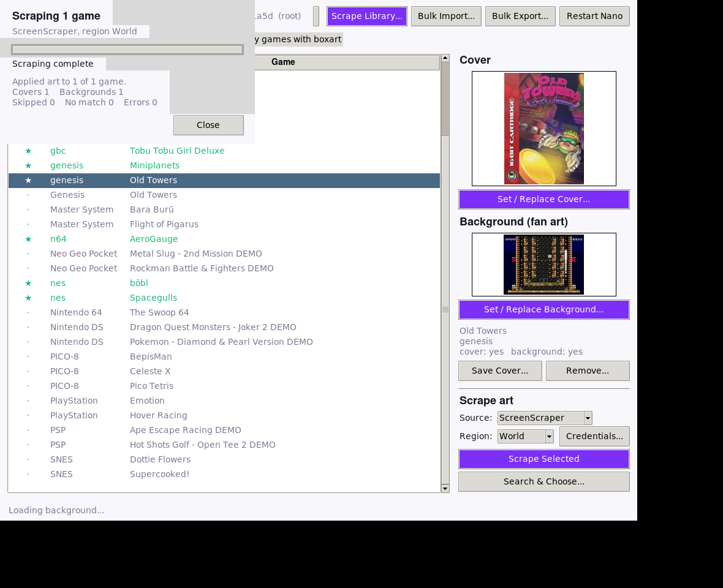The height and width of the screenshot is (588, 723).
Task: Click the star icon beside Tobu Tobu Girl Deluxe
Action: coord(28,151)
